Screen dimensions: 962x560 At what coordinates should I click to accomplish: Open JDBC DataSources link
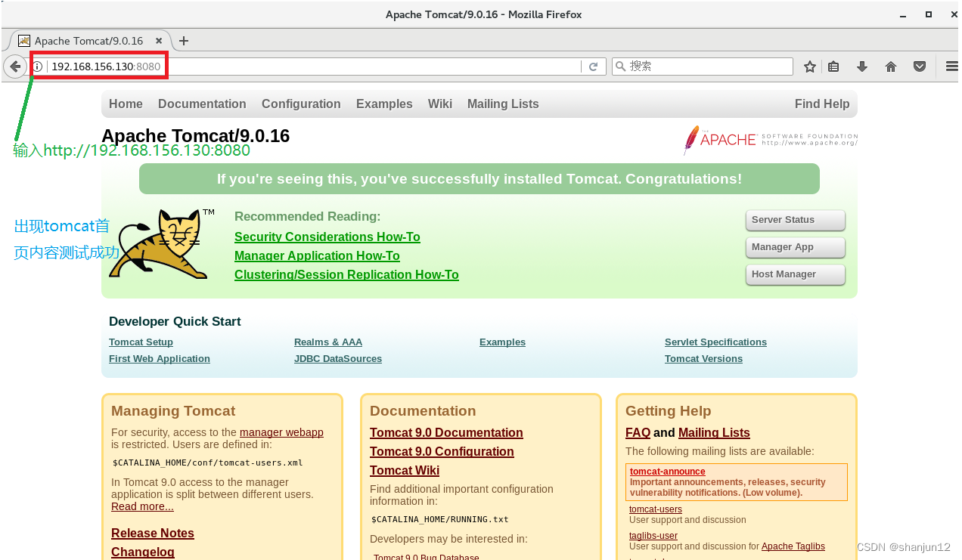(338, 359)
